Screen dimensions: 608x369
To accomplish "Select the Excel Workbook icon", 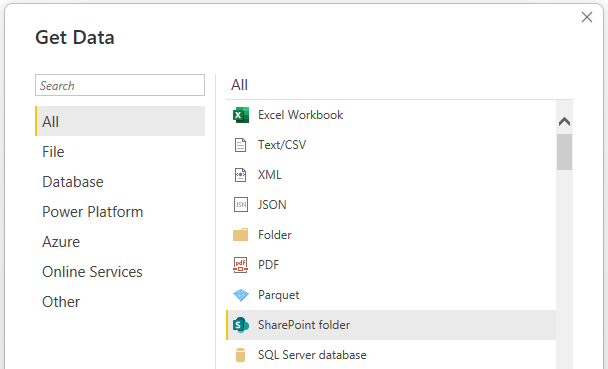I will click(240, 115).
